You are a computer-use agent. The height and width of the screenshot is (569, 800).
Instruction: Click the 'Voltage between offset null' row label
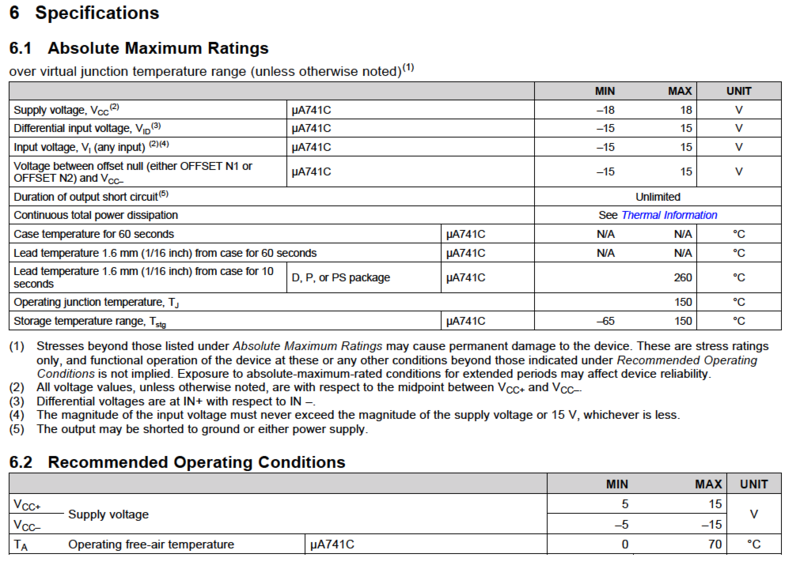(x=133, y=171)
